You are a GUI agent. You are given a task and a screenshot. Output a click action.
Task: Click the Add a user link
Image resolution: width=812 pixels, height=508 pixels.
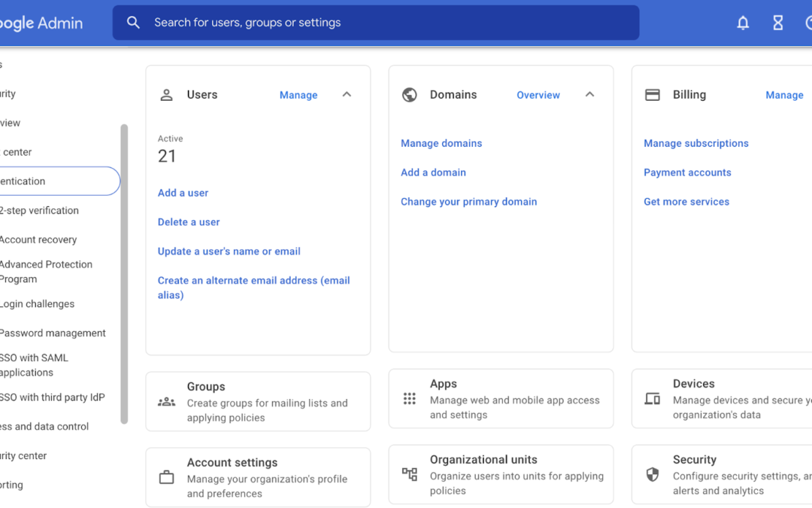(x=183, y=193)
